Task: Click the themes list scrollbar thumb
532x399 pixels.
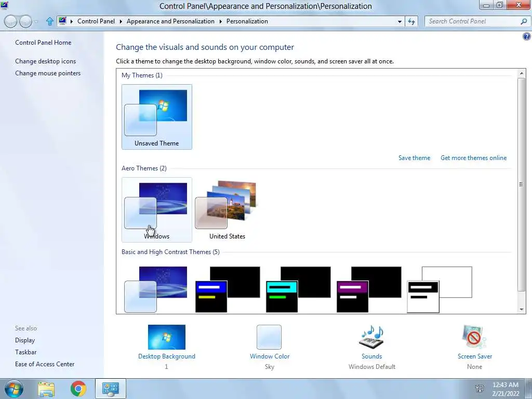Action: coord(521,184)
